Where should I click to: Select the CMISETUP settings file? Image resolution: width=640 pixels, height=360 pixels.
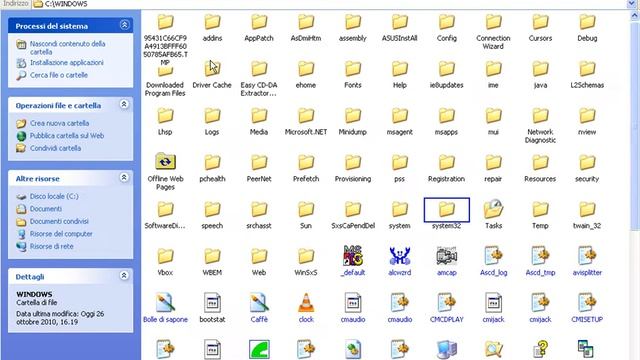(x=587, y=303)
